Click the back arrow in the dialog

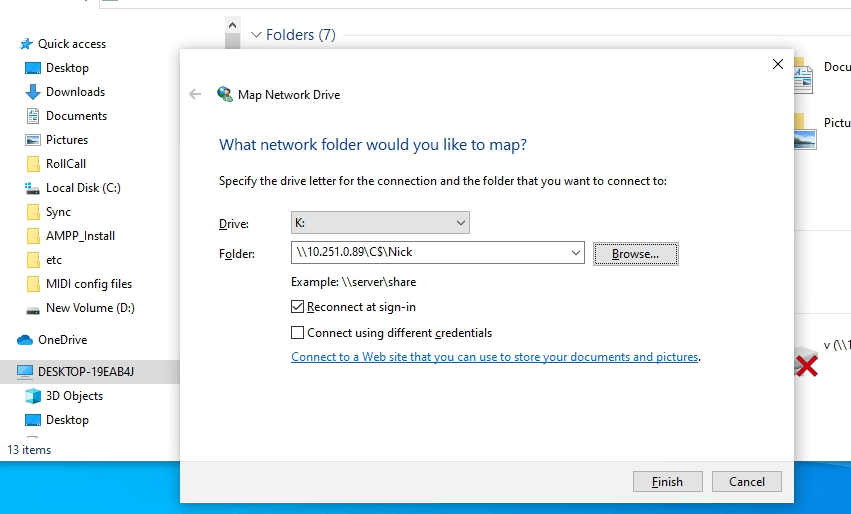click(x=195, y=94)
